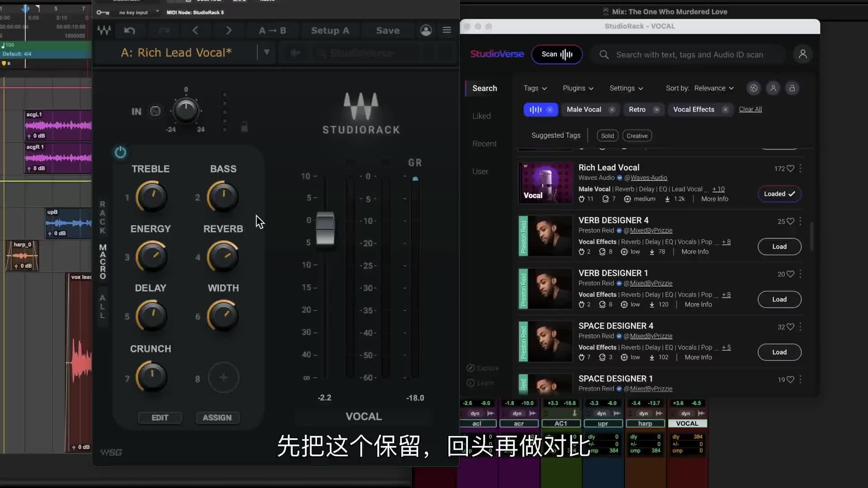Go to next preset arrow
The height and width of the screenshot is (488, 868).
click(229, 30)
